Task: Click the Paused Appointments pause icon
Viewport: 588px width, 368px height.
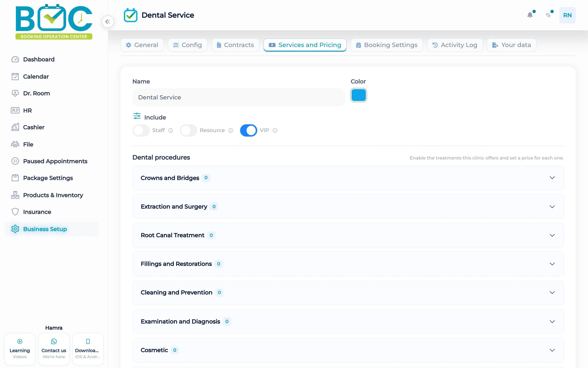Action: pos(15,161)
